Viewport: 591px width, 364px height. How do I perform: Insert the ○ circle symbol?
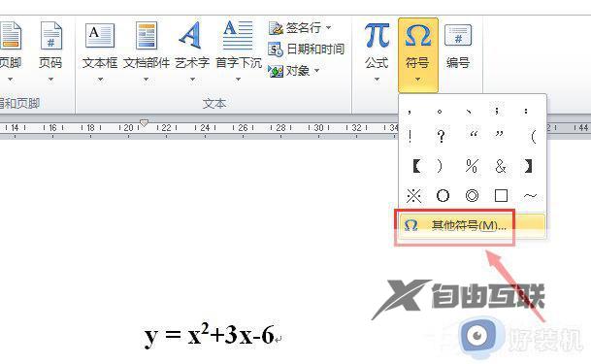pos(443,195)
